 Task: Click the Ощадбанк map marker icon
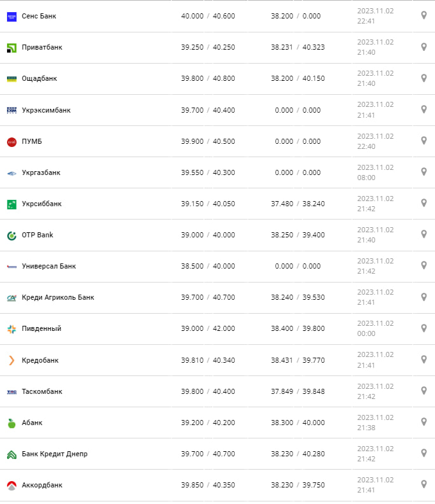[424, 78]
